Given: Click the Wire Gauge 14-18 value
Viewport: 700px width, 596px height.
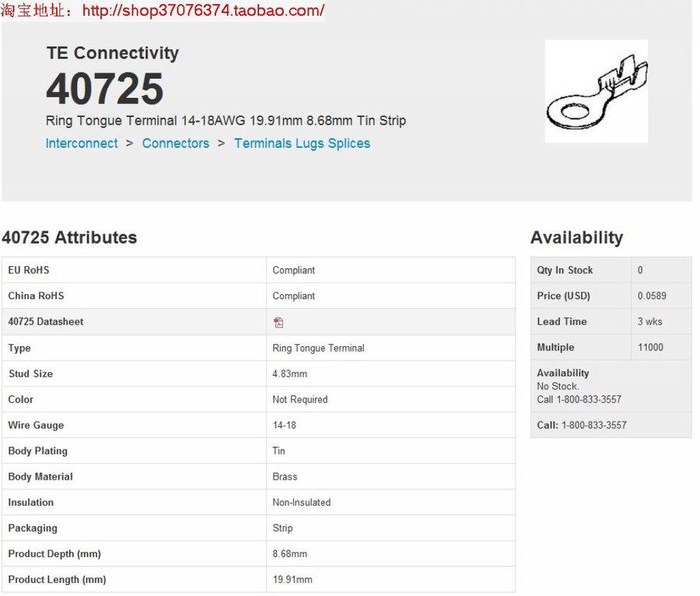Looking at the screenshot, I should [x=284, y=425].
